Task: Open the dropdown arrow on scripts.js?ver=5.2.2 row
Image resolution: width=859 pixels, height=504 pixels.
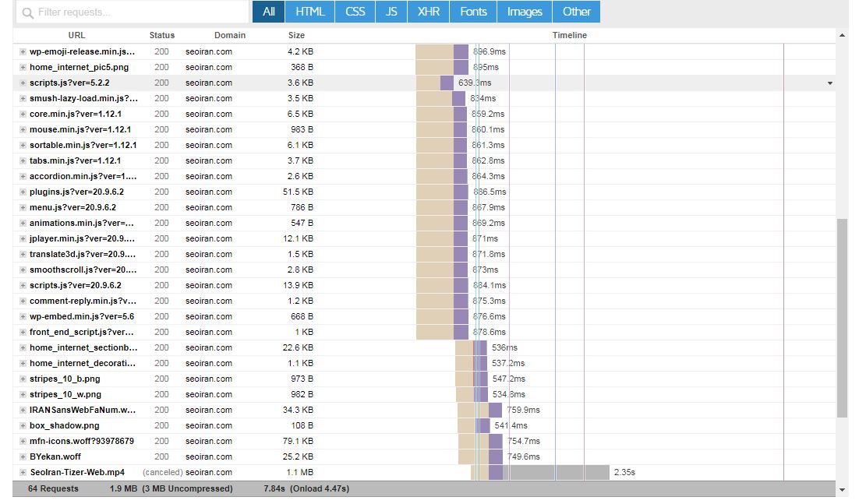Action: (x=830, y=83)
